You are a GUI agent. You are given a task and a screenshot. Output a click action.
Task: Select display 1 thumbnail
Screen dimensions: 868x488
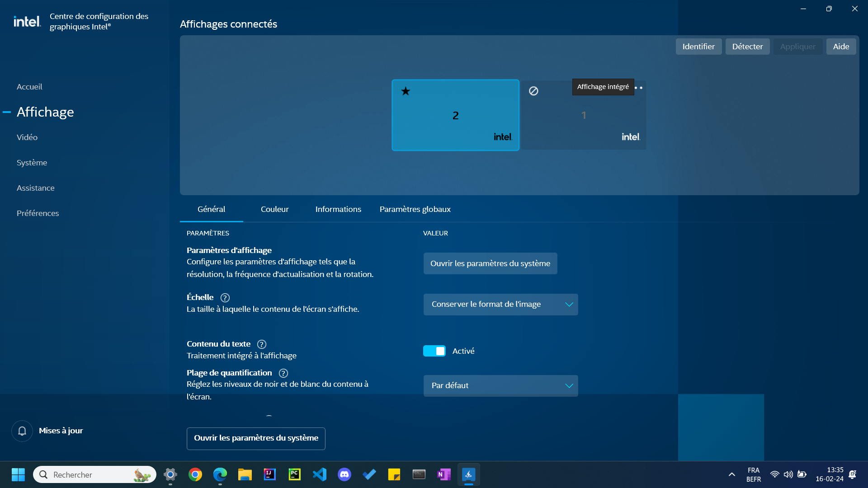pos(584,115)
